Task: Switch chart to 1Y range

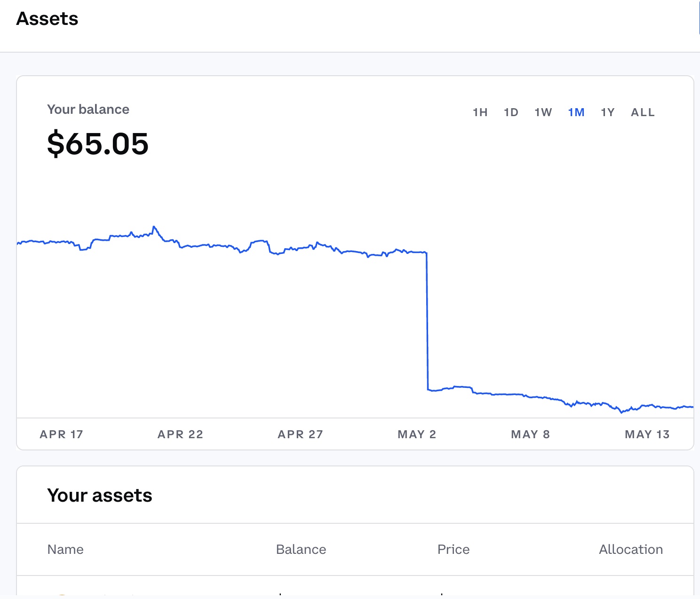Action: click(x=607, y=112)
